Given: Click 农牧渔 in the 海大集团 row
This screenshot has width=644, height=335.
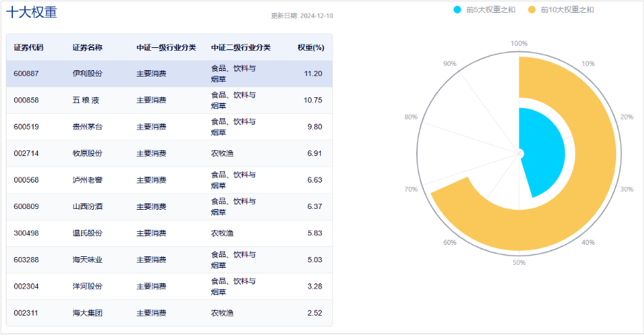Looking at the screenshot, I should coord(222,314).
